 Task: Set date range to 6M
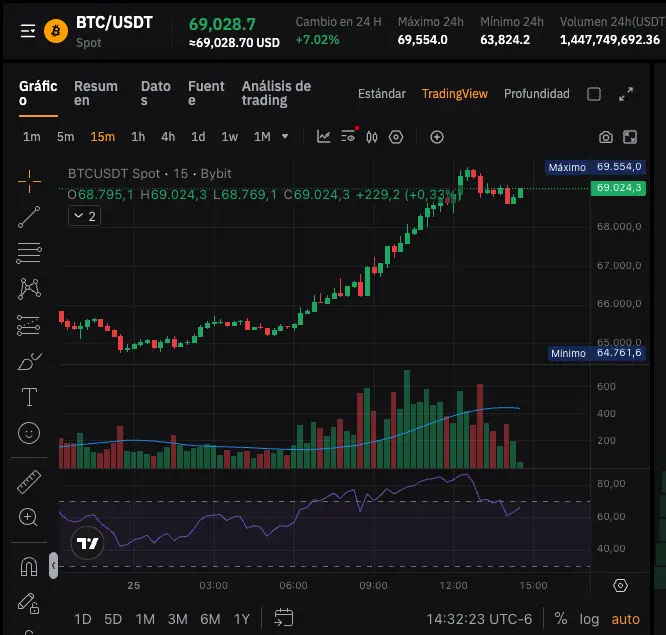click(210, 619)
